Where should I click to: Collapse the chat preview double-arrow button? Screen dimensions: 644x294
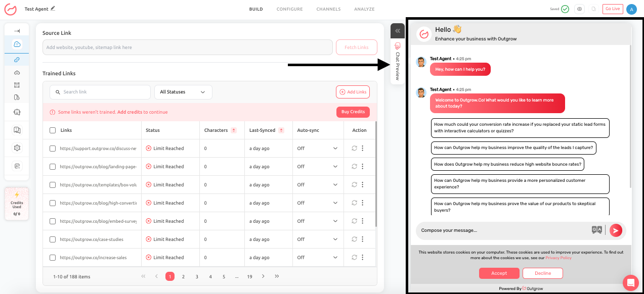click(398, 31)
